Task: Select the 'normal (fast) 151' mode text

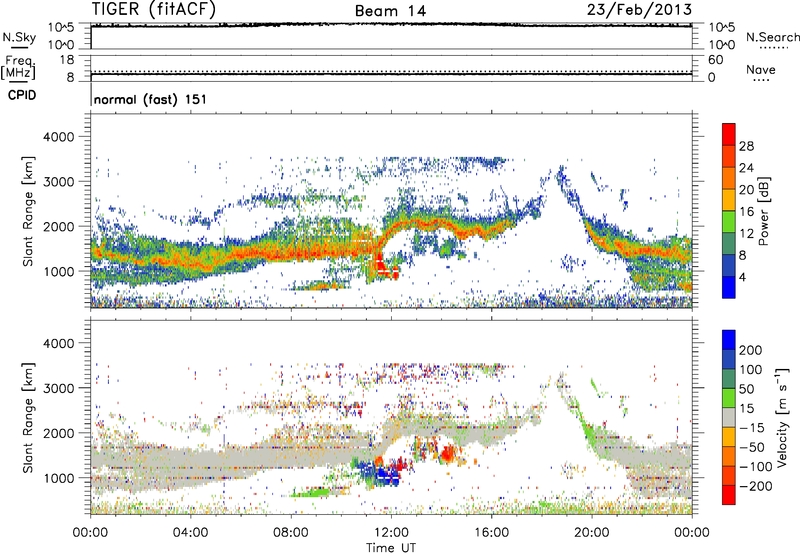Action: click(x=151, y=99)
